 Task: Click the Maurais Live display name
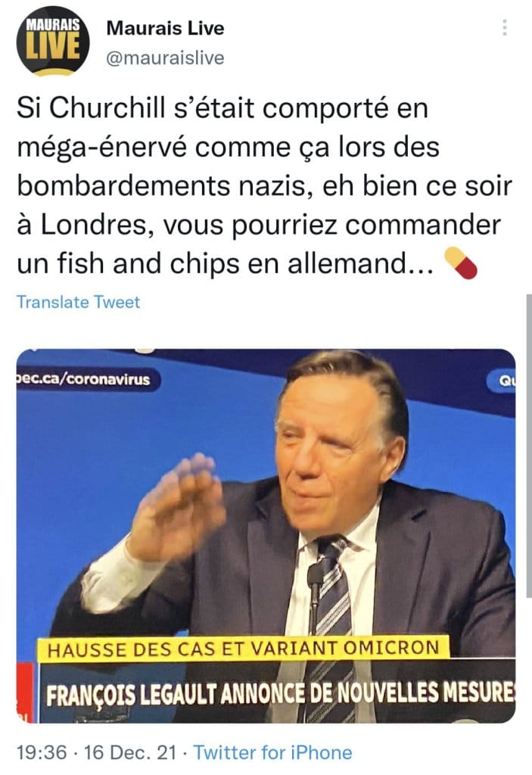[x=165, y=28]
